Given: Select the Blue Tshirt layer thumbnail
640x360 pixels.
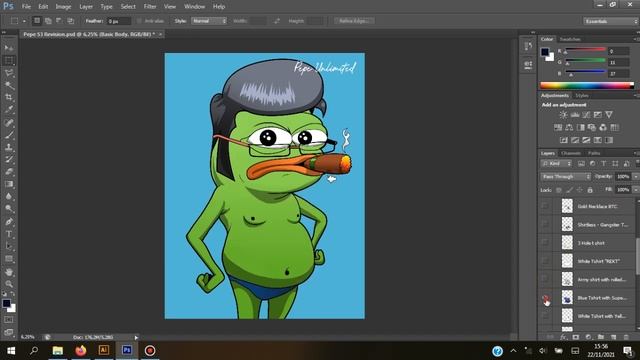Looking at the screenshot, I should (x=567, y=298).
